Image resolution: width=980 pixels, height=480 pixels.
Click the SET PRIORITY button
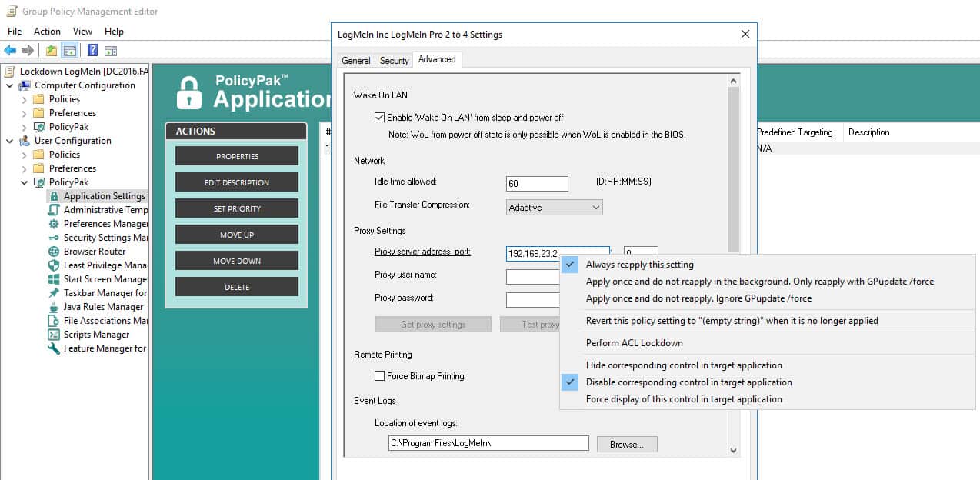point(237,208)
